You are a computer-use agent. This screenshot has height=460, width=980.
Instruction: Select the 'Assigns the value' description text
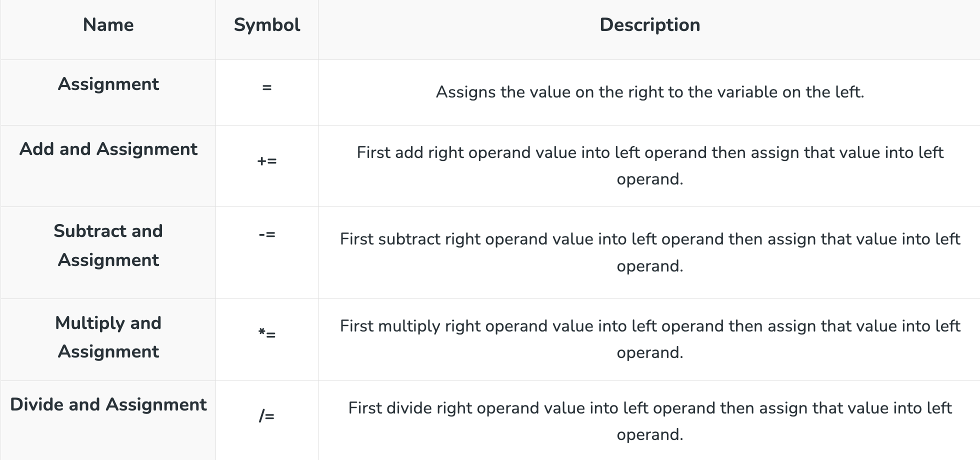tap(649, 92)
